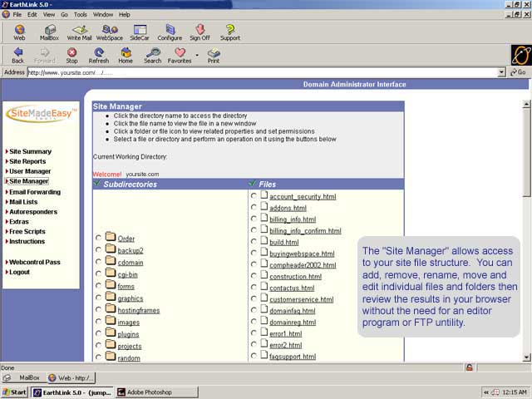Open the Tools menu

click(80, 14)
